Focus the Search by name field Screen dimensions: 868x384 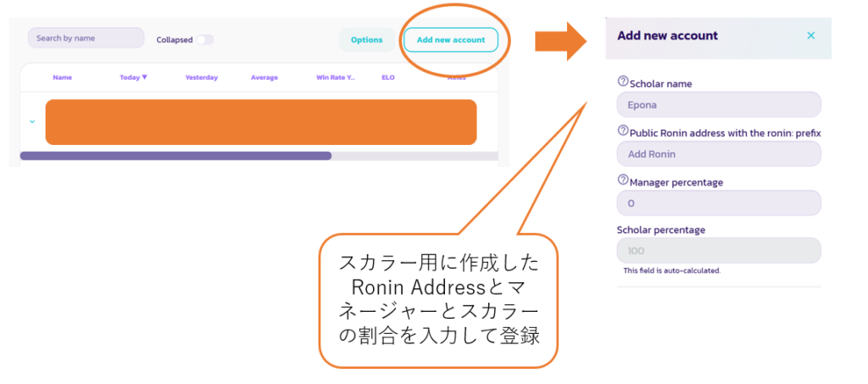[86, 38]
